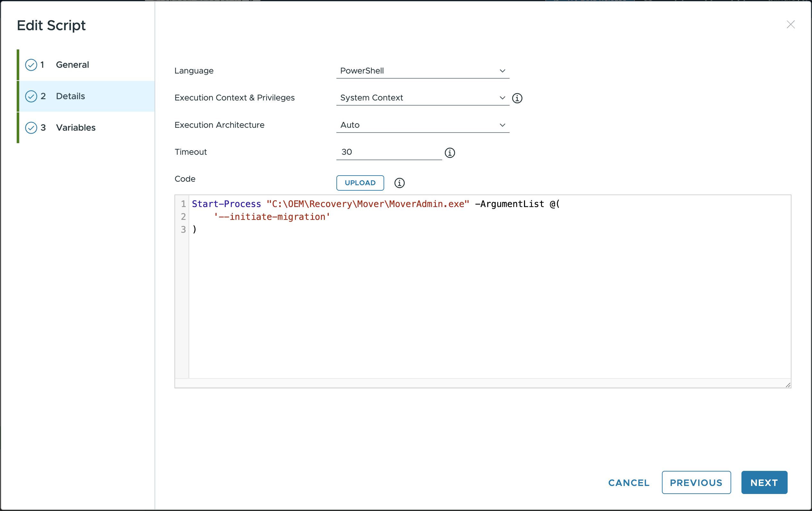Toggle step 2 Details as active section
812x511 pixels.
click(x=70, y=97)
